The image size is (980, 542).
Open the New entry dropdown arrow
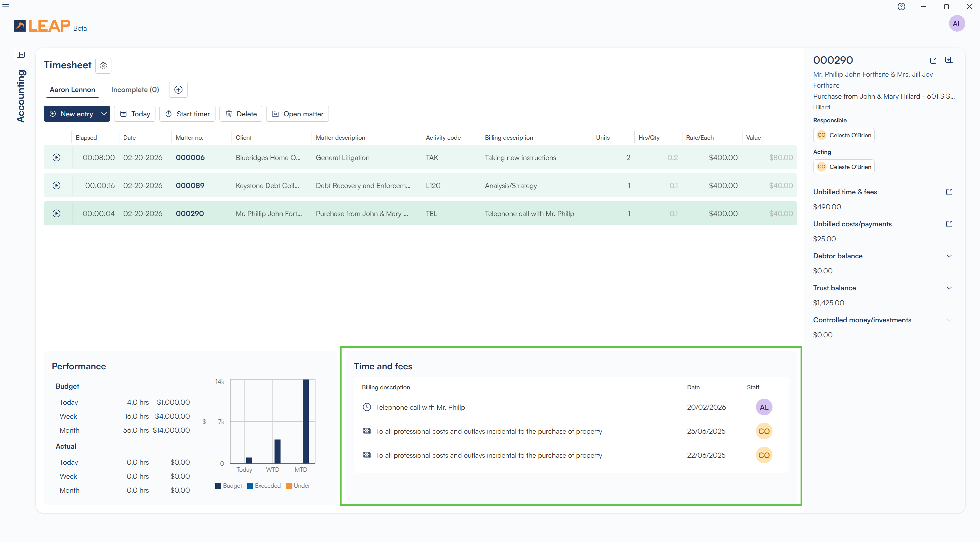click(103, 114)
